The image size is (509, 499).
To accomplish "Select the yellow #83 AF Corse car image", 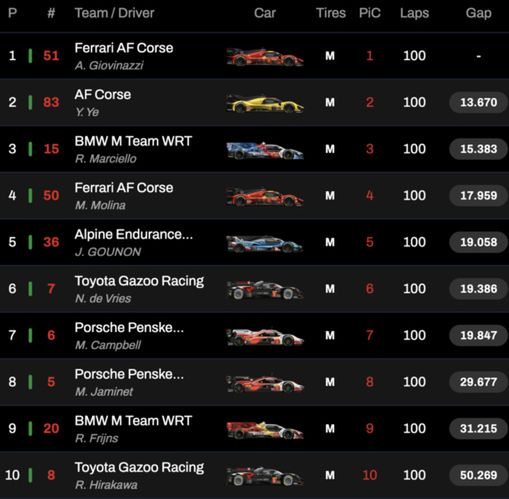I will [265, 103].
